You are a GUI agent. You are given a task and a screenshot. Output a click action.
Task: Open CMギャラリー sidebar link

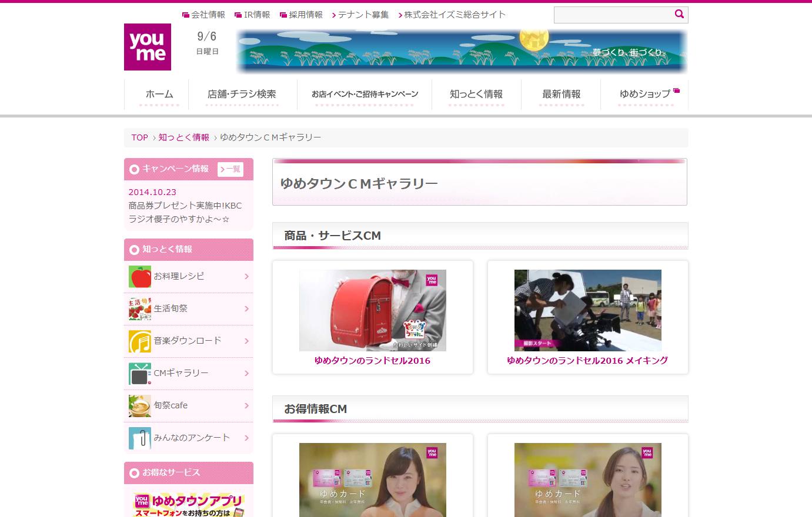click(181, 373)
